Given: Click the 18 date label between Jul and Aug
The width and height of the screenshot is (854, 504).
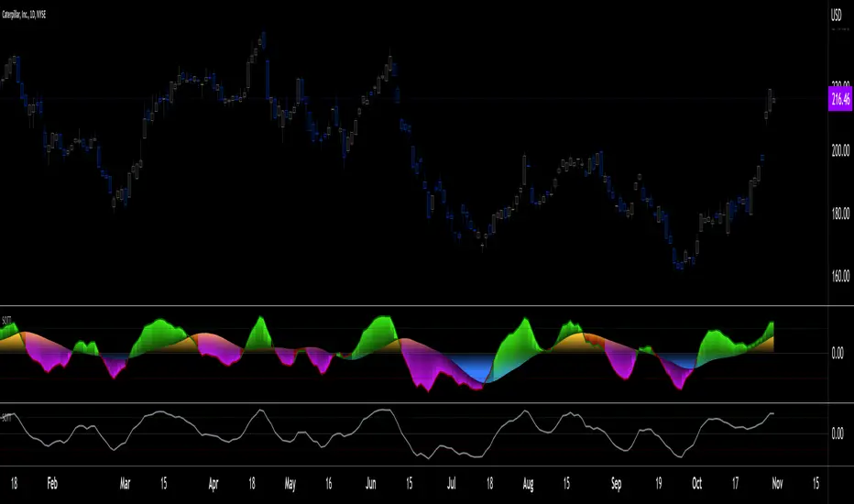Looking at the screenshot, I should coord(489,483).
